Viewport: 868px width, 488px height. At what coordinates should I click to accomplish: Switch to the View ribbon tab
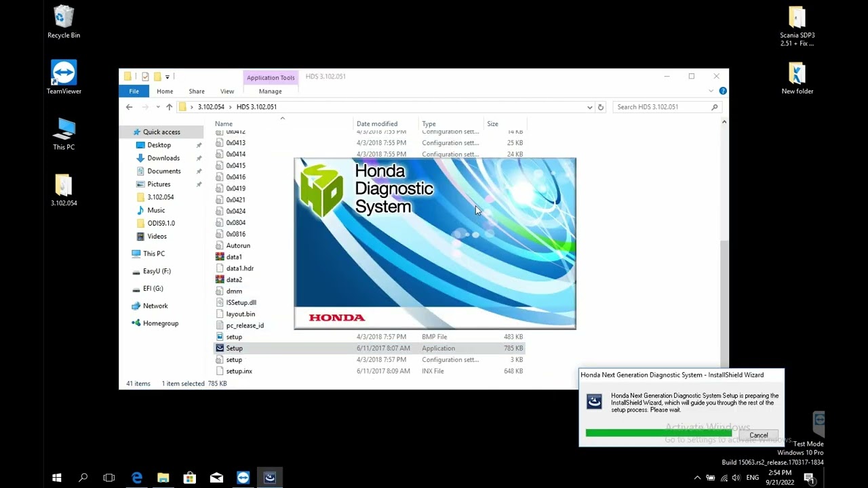click(227, 91)
